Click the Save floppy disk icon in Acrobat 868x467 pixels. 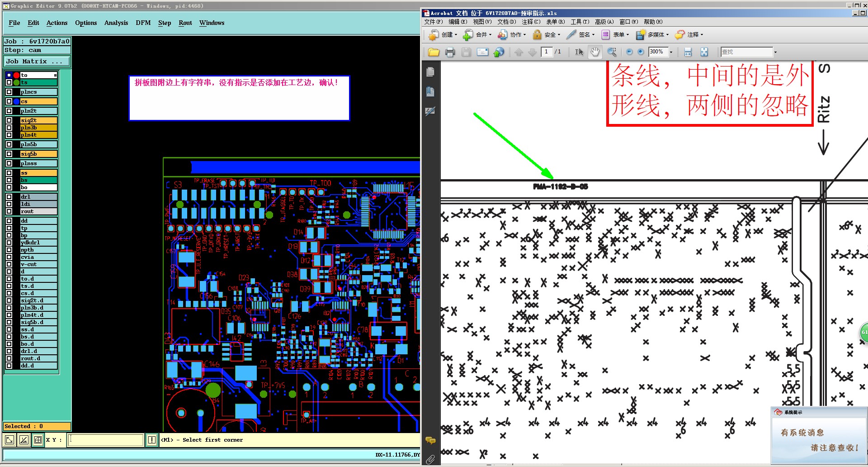tap(466, 52)
